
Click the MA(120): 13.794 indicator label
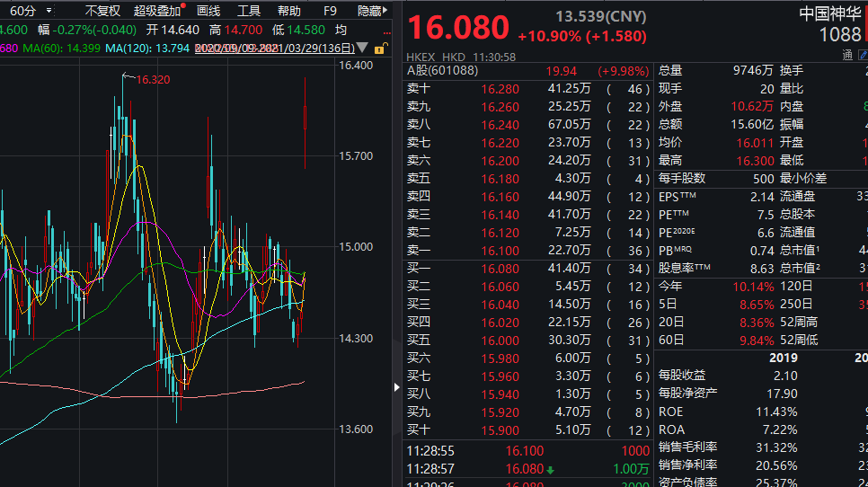tap(147, 49)
